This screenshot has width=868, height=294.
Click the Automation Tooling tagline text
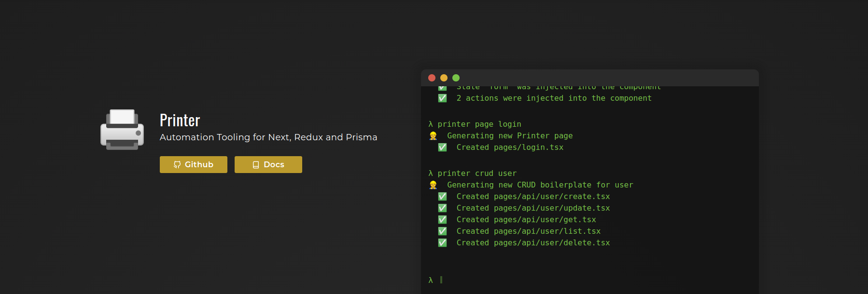point(268,137)
